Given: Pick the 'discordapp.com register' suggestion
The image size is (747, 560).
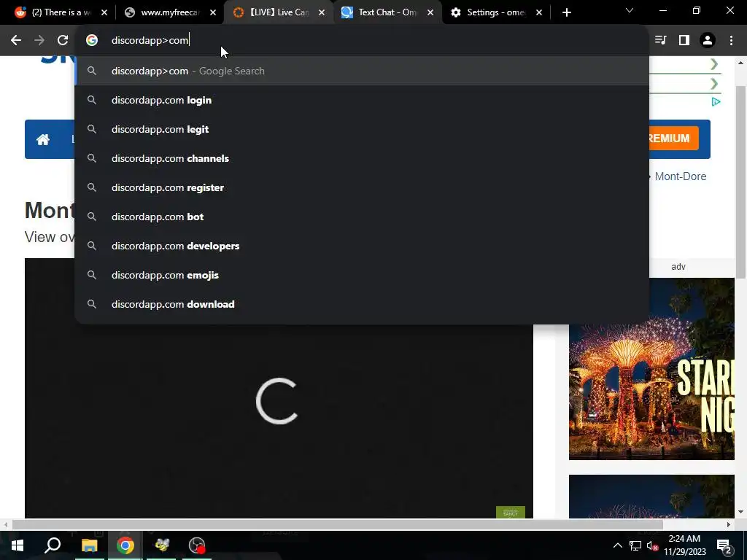Looking at the screenshot, I should (362, 187).
